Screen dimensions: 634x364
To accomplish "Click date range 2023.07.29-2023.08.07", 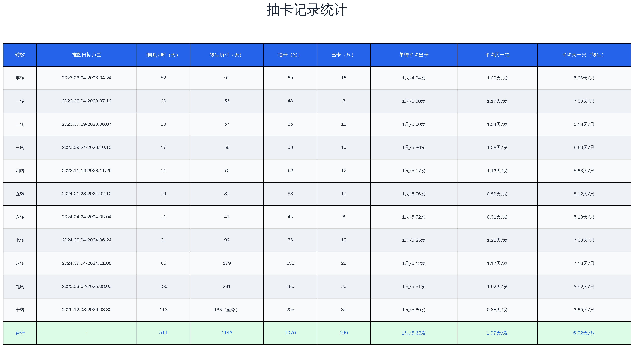I will 87,124.
